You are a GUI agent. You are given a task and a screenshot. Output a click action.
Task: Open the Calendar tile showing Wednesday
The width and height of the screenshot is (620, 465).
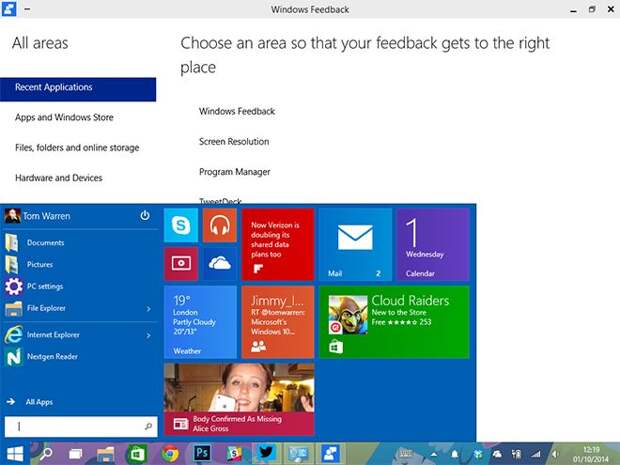coord(433,244)
